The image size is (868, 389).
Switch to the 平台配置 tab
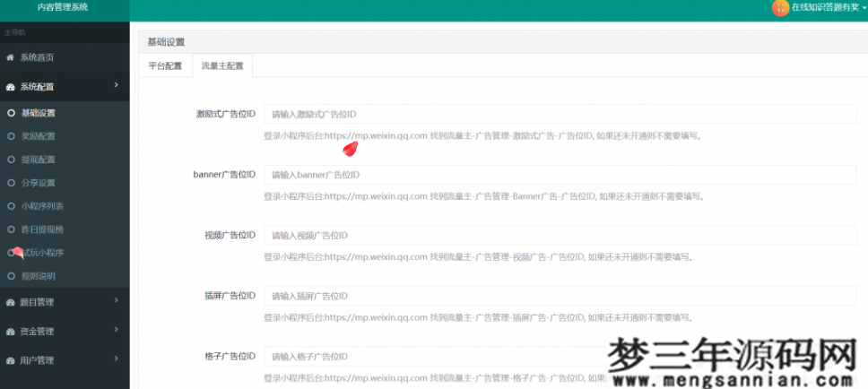(x=165, y=65)
